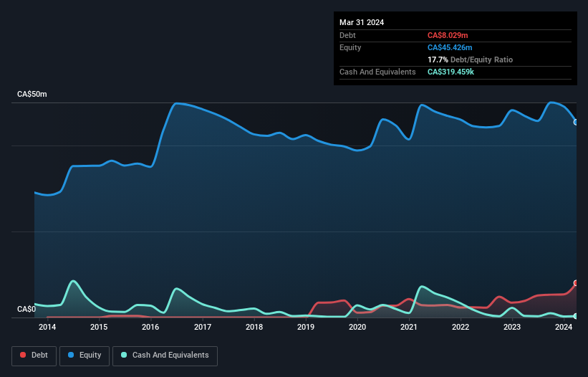Image resolution: width=588 pixels, height=377 pixels.
Task: Click the 2021 x-axis label
Action: tap(409, 327)
